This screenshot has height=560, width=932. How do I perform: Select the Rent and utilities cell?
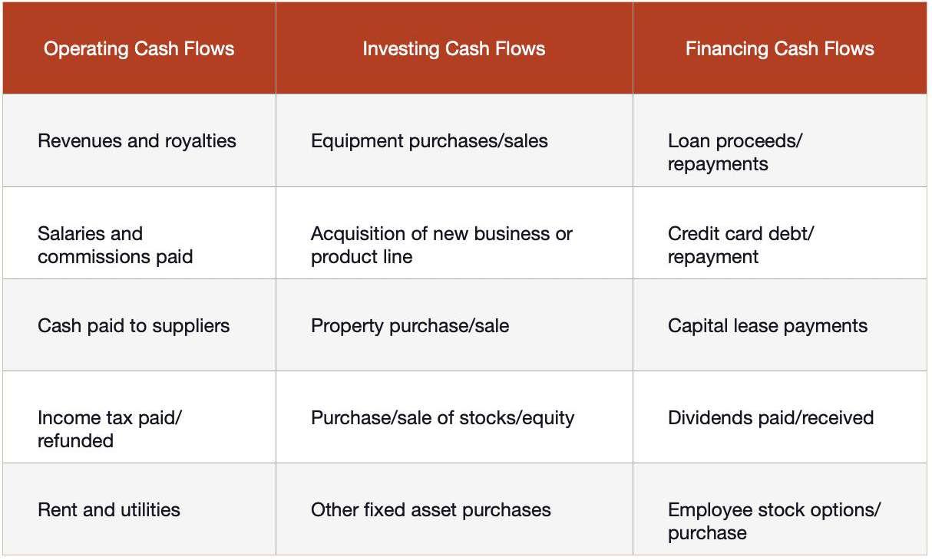109,509
